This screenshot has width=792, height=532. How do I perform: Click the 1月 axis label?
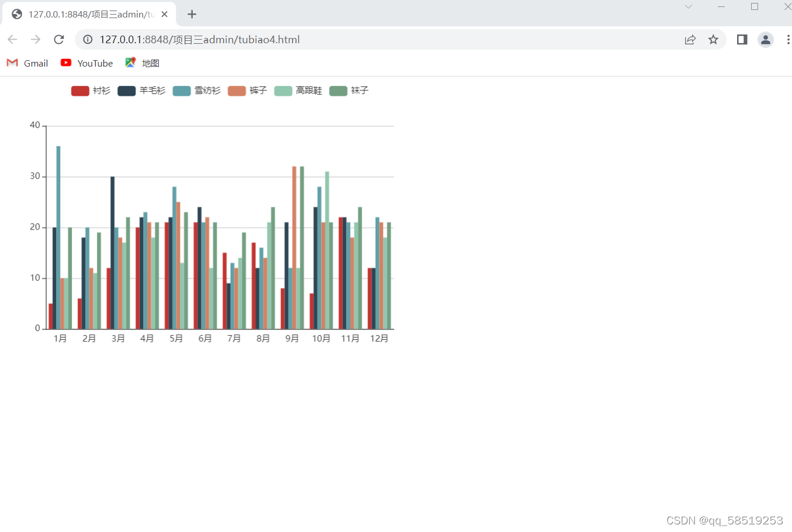click(x=60, y=339)
